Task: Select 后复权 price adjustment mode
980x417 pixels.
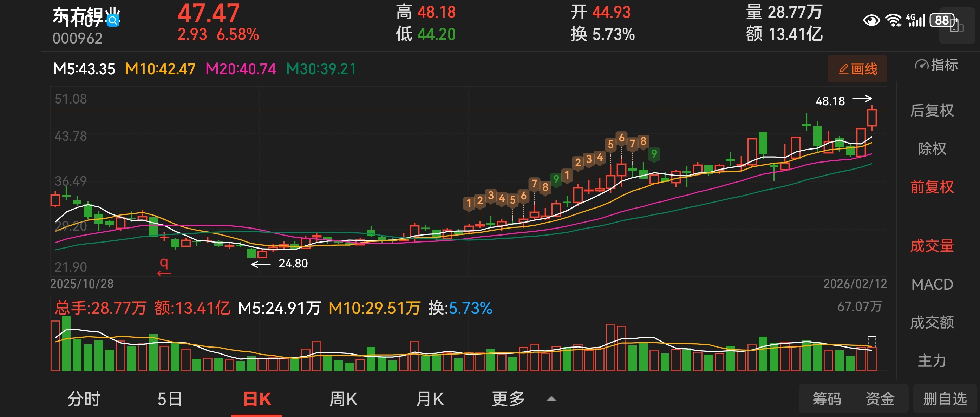Action: click(932, 111)
